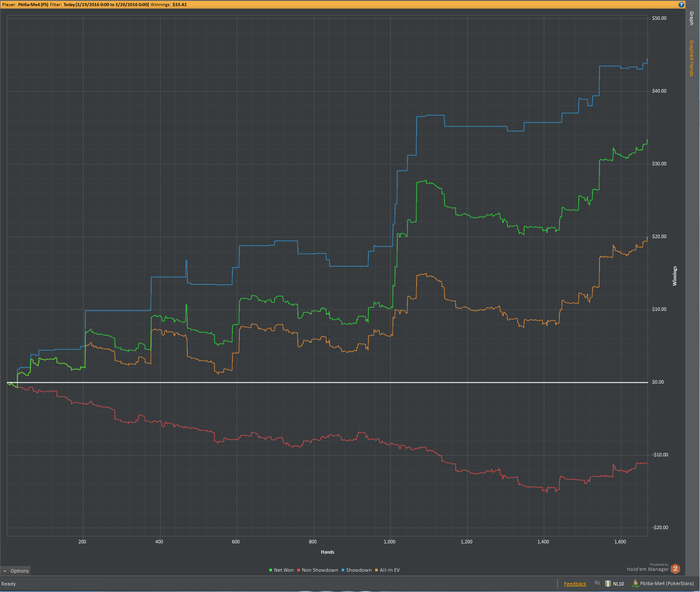Image resolution: width=700 pixels, height=592 pixels.
Task: Click the -$10.00 axis label
Action: [660, 455]
